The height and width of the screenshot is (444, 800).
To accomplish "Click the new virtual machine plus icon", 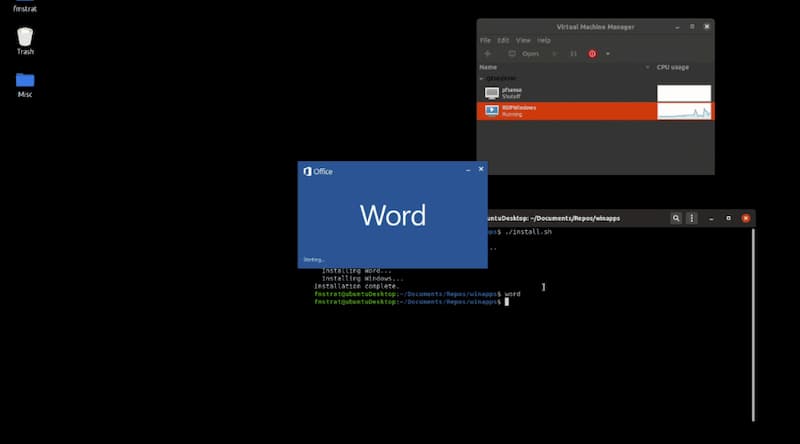I will coord(487,54).
